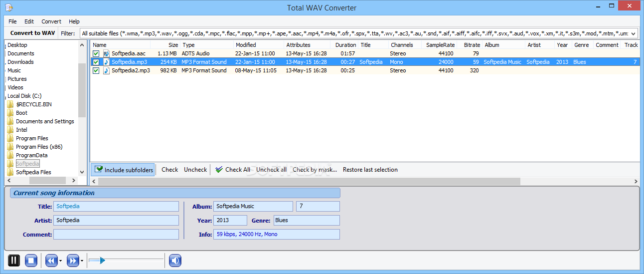Viewport: 644px width, 274px height.
Task: Click the Convert to WAV button
Action: tap(33, 33)
